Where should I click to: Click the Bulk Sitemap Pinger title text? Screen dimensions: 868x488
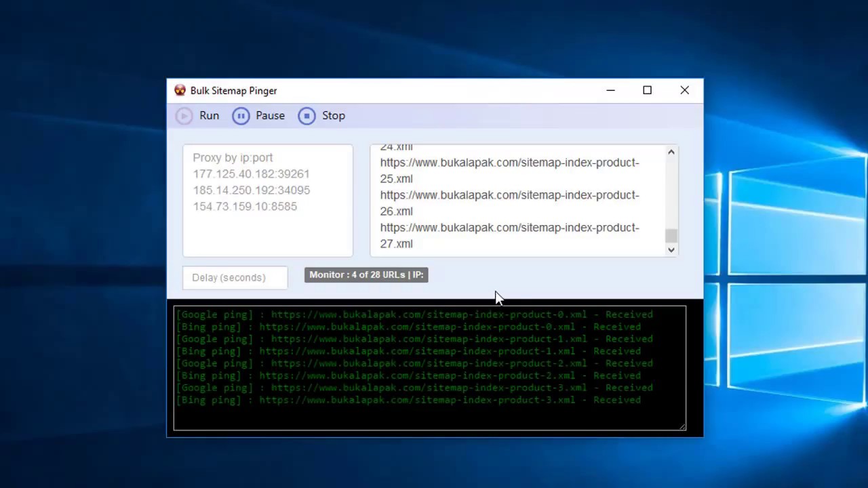point(233,91)
